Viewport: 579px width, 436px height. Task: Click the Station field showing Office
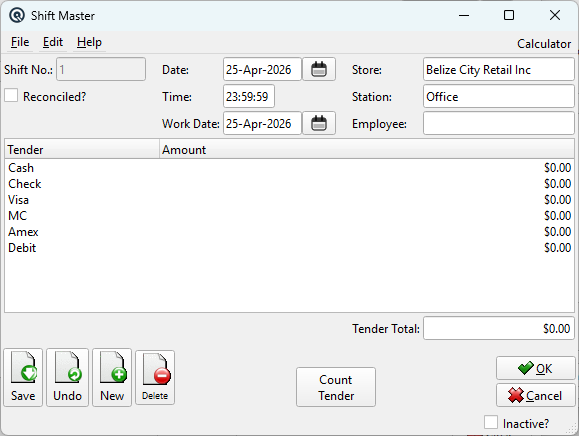click(499, 96)
